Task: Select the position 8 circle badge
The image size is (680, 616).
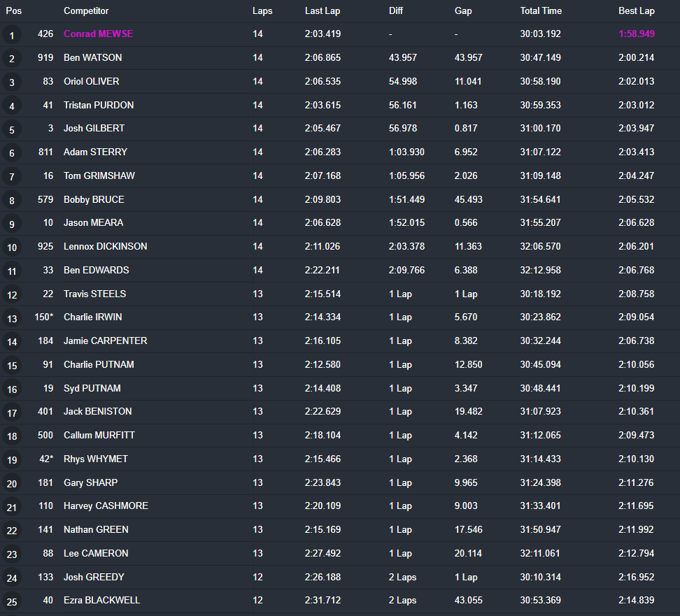Action: click(12, 200)
